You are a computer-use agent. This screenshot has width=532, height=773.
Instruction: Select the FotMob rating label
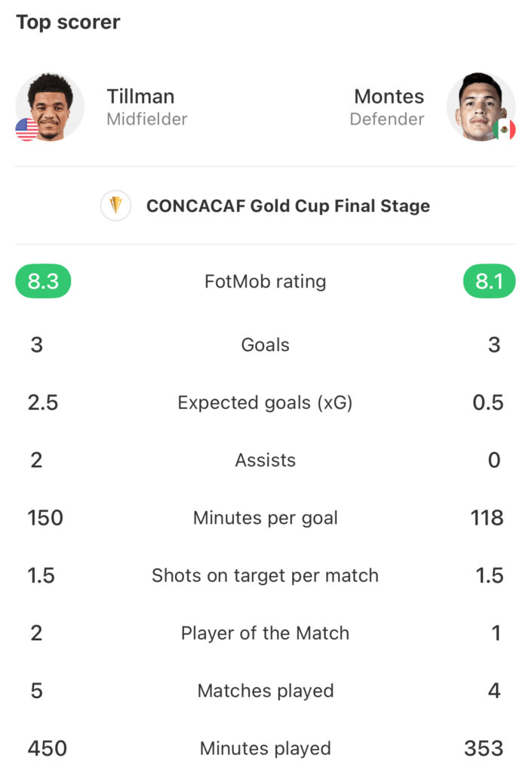pos(266,282)
